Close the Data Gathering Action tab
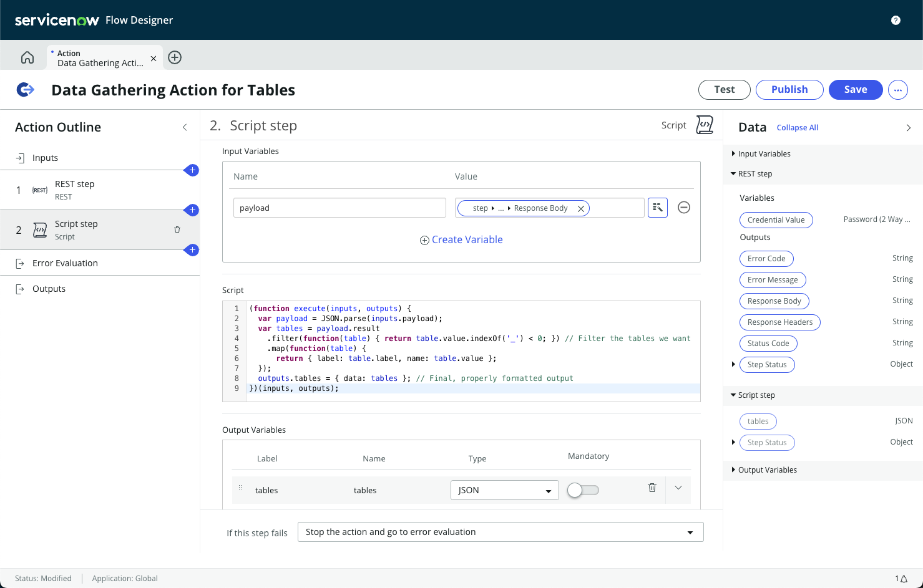 (154, 58)
